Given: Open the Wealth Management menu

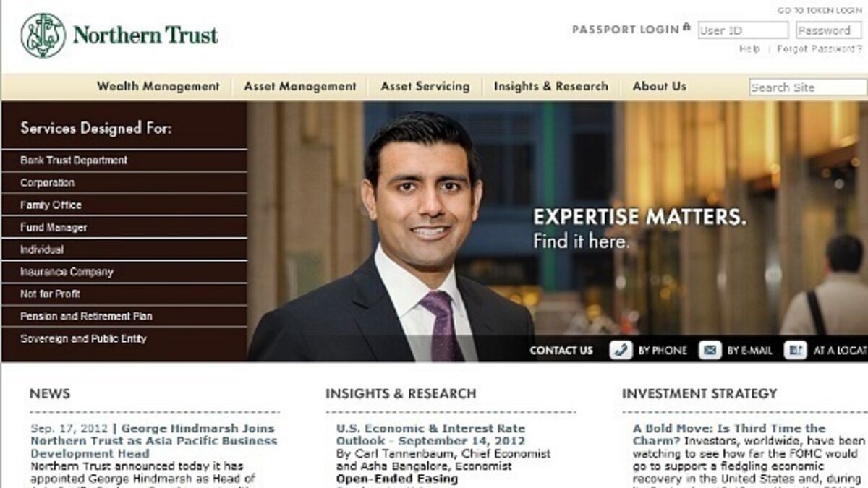Looking at the screenshot, I should pyautogui.click(x=158, y=86).
